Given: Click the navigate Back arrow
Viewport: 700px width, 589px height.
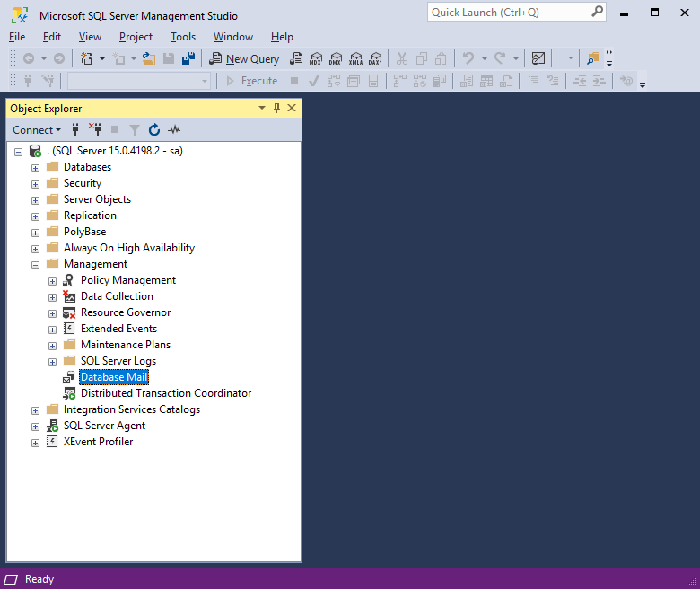Looking at the screenshot, I should (29, 58).
